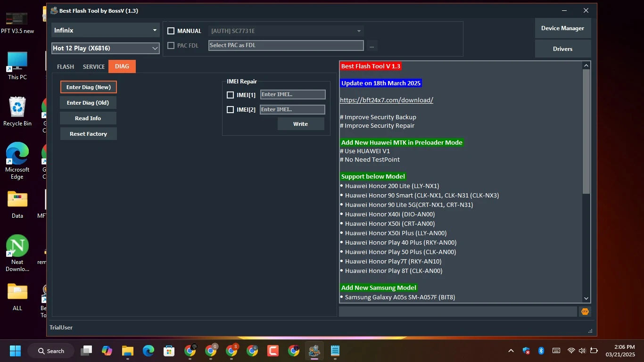The width and height of the screenshot is (644, 362).
Task: Open Microsoft Store from the taskbar
Action: pos(169,351)
